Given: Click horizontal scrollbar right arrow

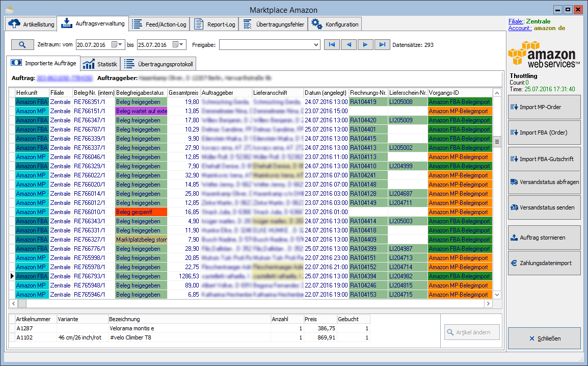Looking at the screenshot, I should coord(488,303).
